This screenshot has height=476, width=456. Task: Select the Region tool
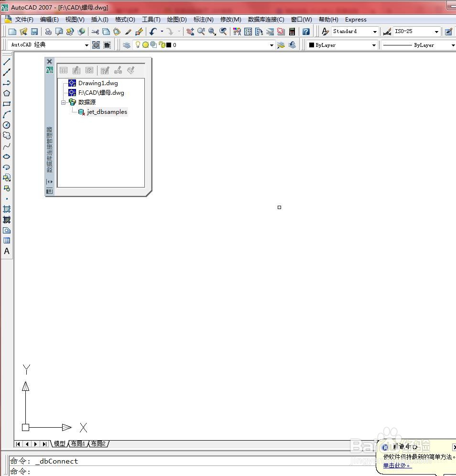tap(7, 231)
